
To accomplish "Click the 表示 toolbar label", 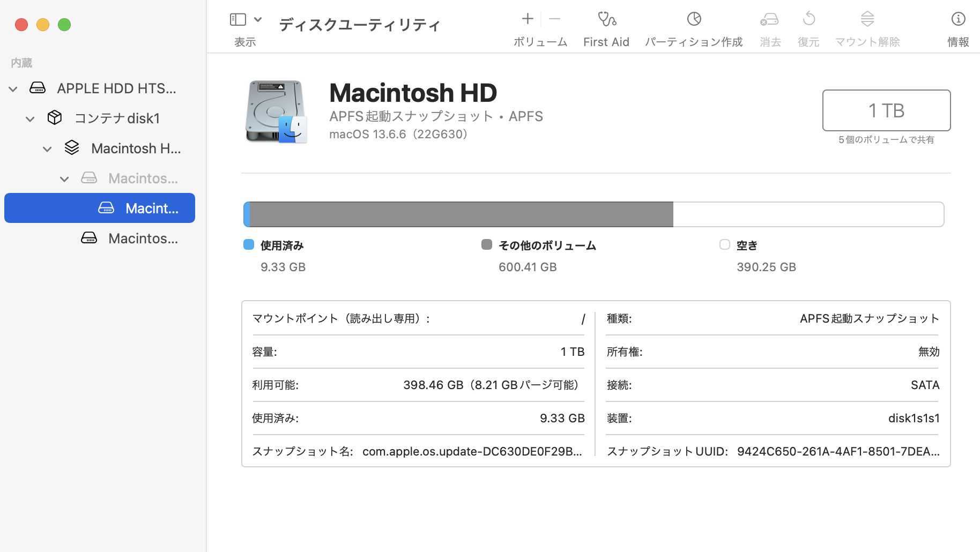I will (245, 42).
